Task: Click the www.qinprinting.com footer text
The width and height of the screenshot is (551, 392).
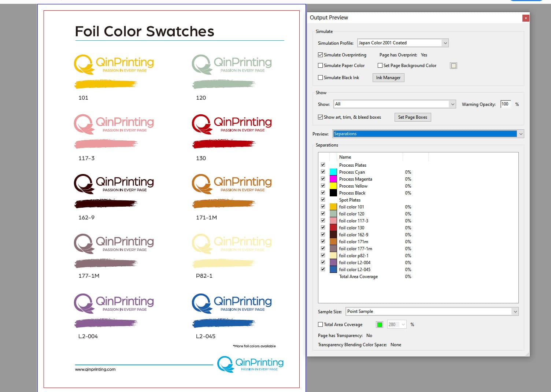Action: point(95,369)
